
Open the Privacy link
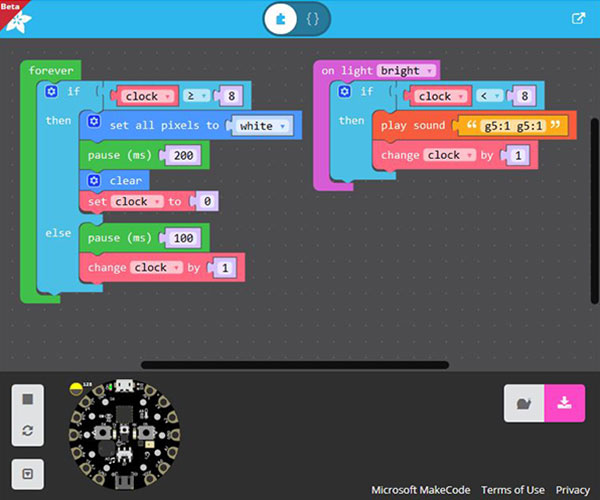click(573, 490)
